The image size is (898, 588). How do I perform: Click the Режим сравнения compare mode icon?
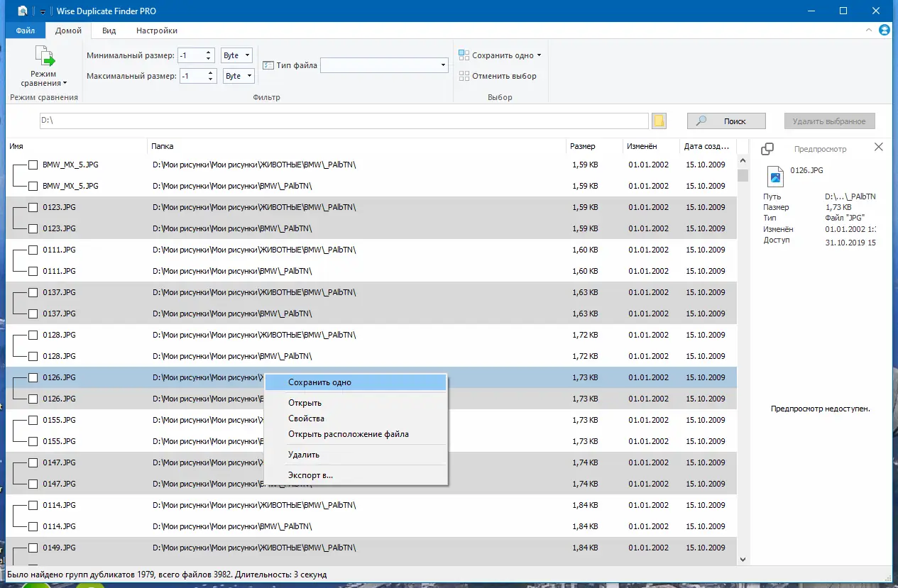44,57
